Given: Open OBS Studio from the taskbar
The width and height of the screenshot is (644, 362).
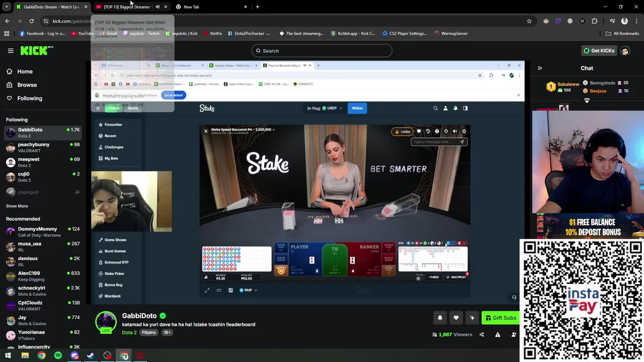Looking at the screenshot, I should coord(107,356).
